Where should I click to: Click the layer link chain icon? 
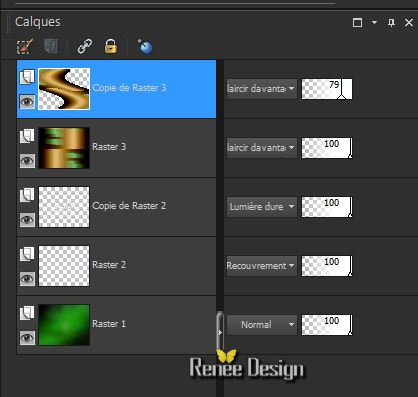(x=85, y=46)
